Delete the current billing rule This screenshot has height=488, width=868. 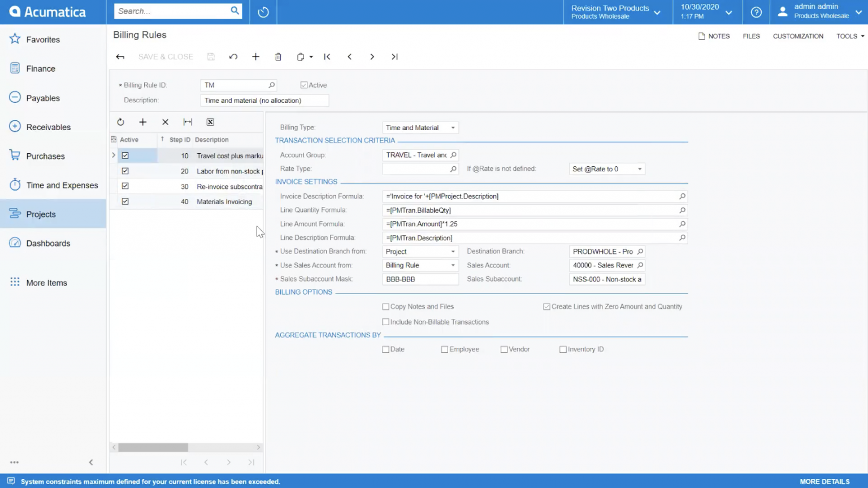(x=278, y=57)
